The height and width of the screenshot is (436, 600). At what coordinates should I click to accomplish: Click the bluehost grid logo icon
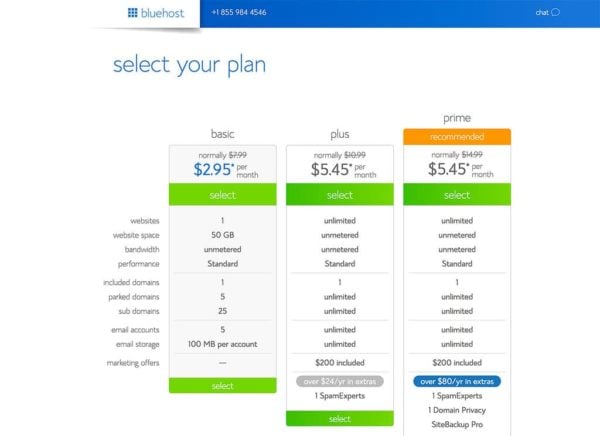coord(132,13)
